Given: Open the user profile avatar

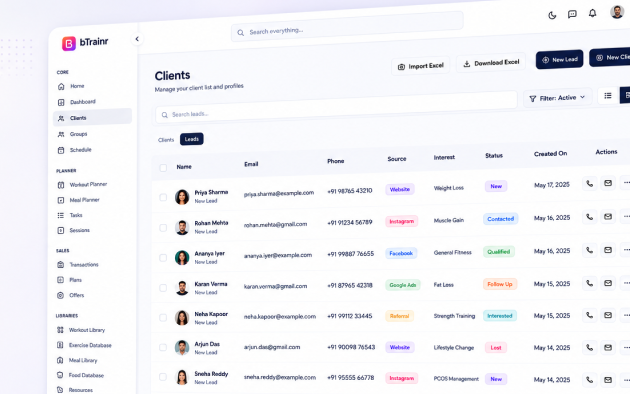Looking at the screenshot, I should 617,12.
